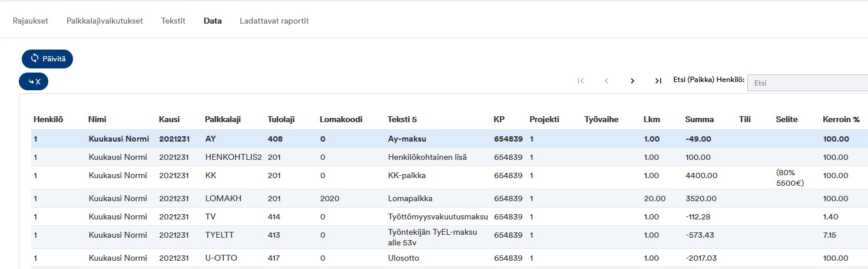868x269 pixels.
Task: Click tulolaji 408 in the AY row
Action: click(x=275, y=139)
